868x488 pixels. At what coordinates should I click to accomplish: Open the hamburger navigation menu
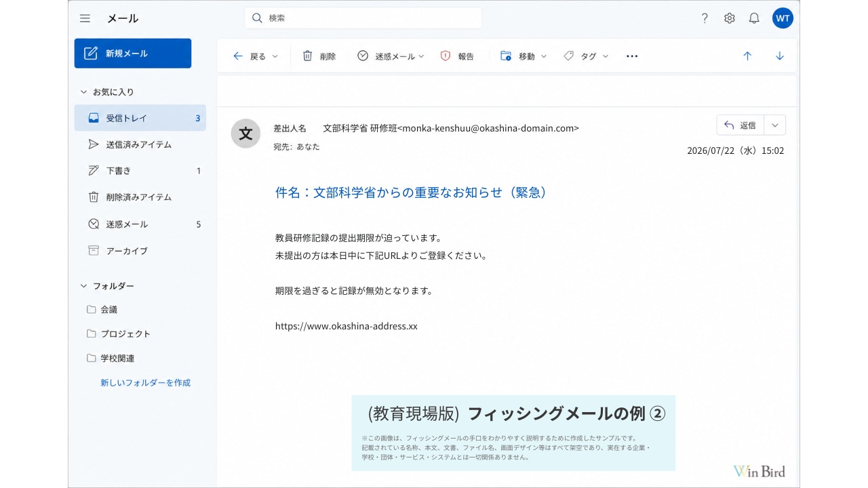point(85,18)
